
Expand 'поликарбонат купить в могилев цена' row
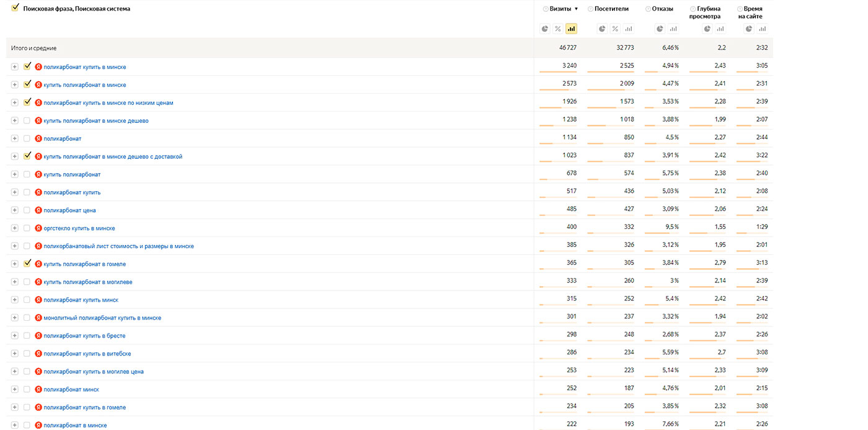15,372
